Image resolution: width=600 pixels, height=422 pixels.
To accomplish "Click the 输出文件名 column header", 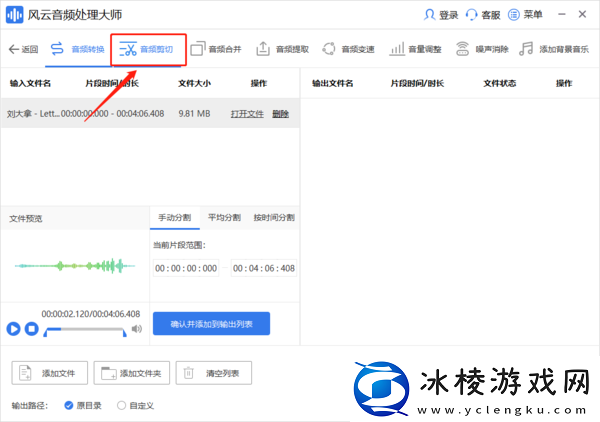I will coord(333,83).
